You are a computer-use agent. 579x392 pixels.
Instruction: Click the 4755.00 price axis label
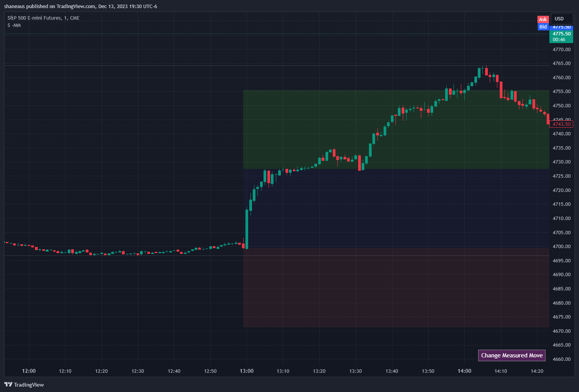point(562,92)
